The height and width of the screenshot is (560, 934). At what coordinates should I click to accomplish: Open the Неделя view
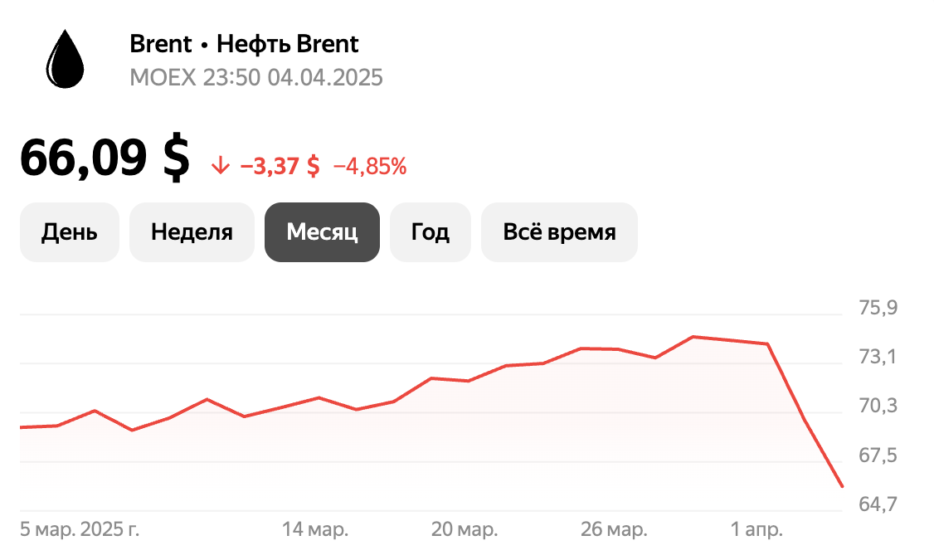[x=192, y=232]
